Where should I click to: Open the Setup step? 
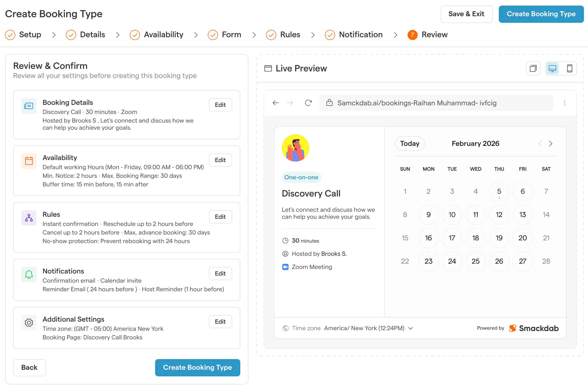(23, 35)
